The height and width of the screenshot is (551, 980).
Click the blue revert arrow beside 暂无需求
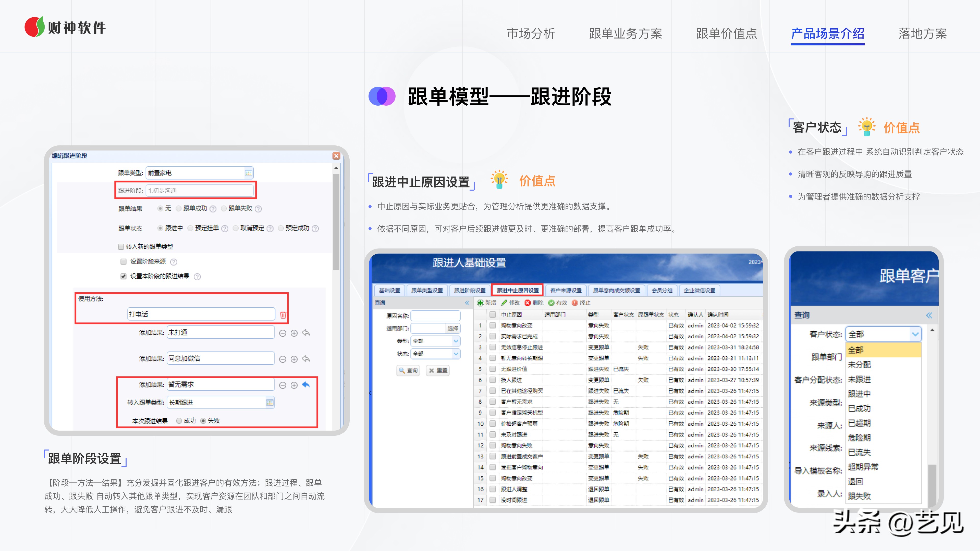click(x=307, y=385)
